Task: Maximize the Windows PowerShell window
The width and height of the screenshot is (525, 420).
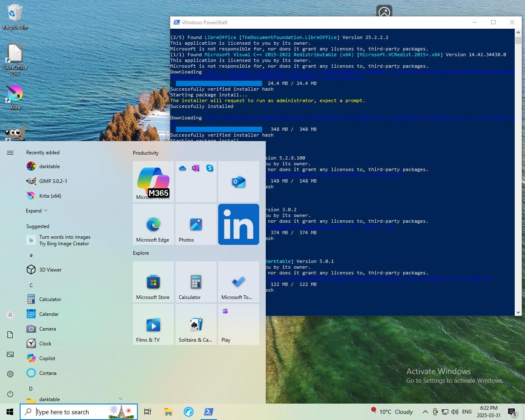Action: click(493, 22)
